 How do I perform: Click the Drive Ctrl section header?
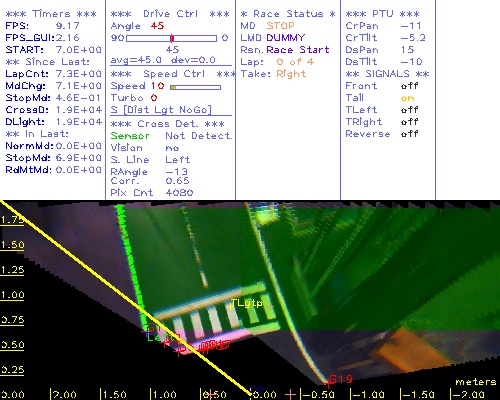coord(170,14)
